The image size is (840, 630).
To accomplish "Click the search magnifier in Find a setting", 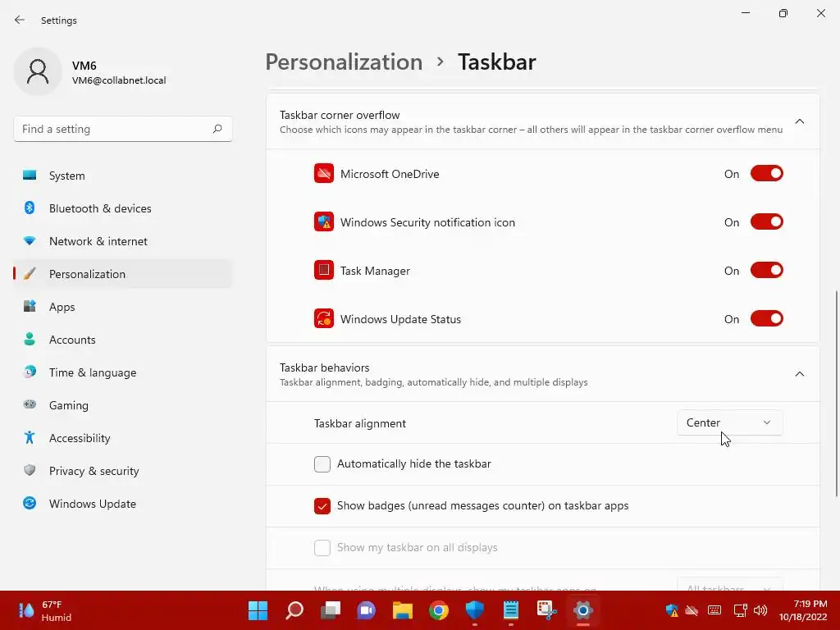I will (217, 129).
